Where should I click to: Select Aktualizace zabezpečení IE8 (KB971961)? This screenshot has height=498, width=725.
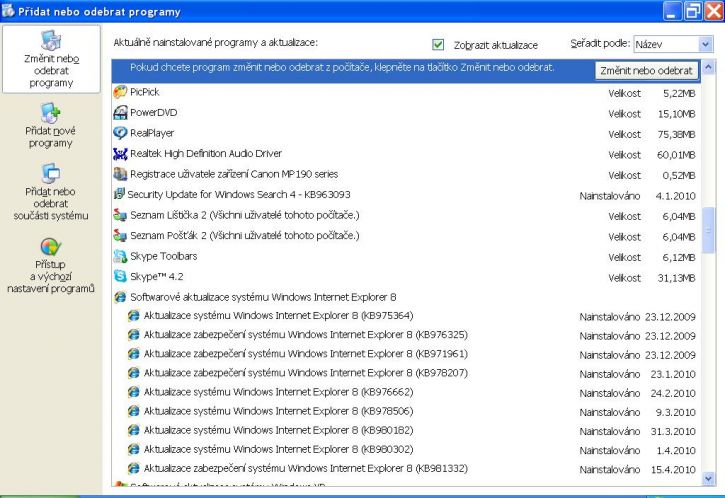pos(406,354)
